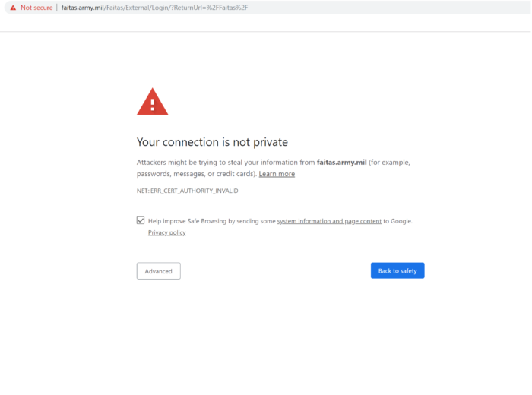This screenshot has height=395, width=532.
Task: Click the large red warning triangle
Action: point(152,102)
